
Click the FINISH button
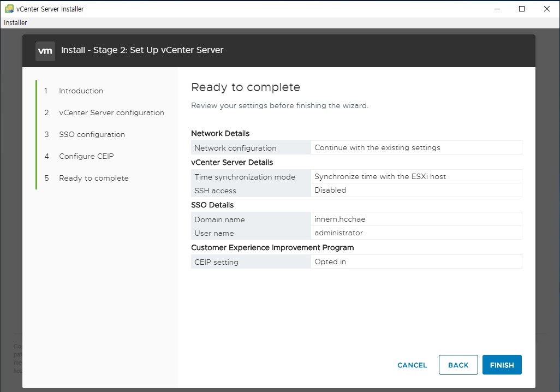click(x=502, y=365)
